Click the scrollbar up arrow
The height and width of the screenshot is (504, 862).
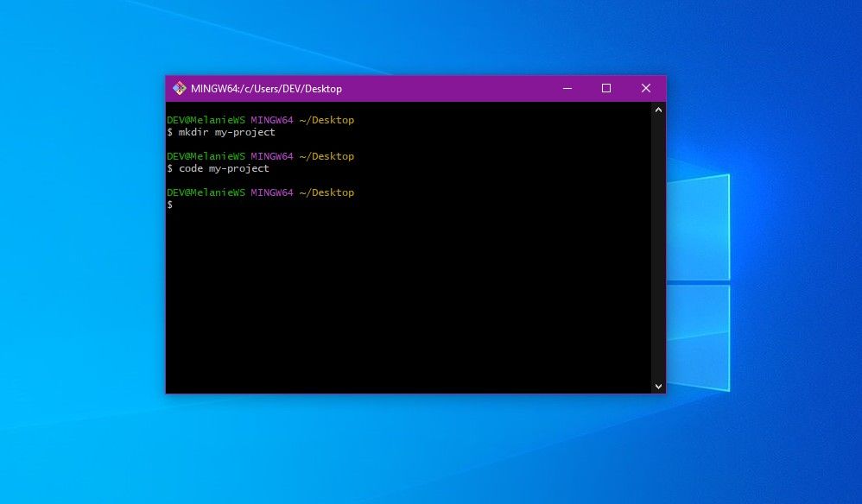(657, 109)
